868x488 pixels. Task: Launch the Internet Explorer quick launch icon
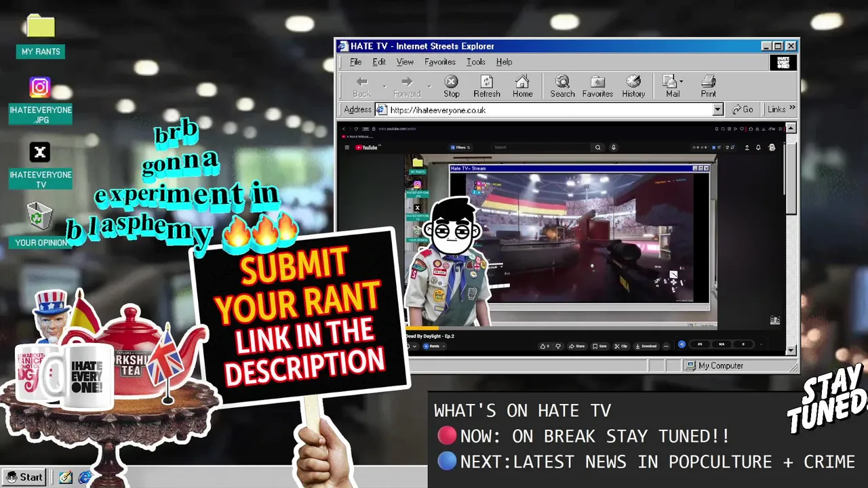pos(84,477)
